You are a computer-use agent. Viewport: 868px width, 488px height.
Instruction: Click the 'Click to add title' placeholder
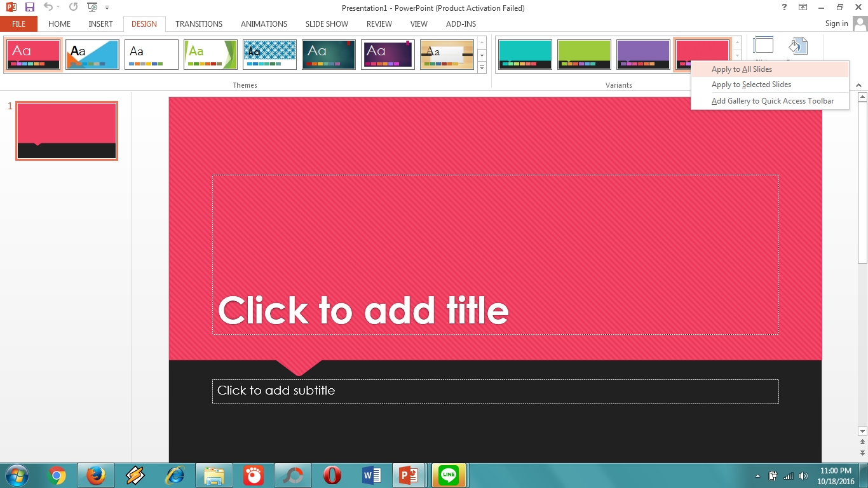point(496,255)
